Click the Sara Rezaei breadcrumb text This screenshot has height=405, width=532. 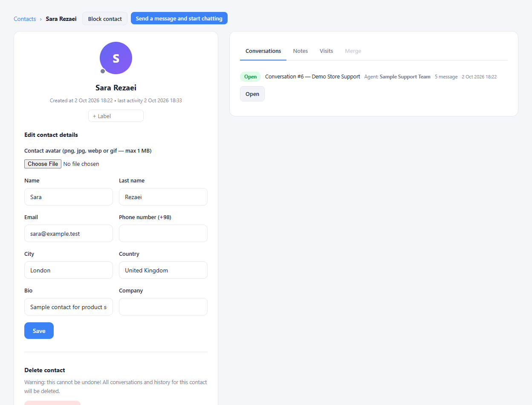(61, 19)
